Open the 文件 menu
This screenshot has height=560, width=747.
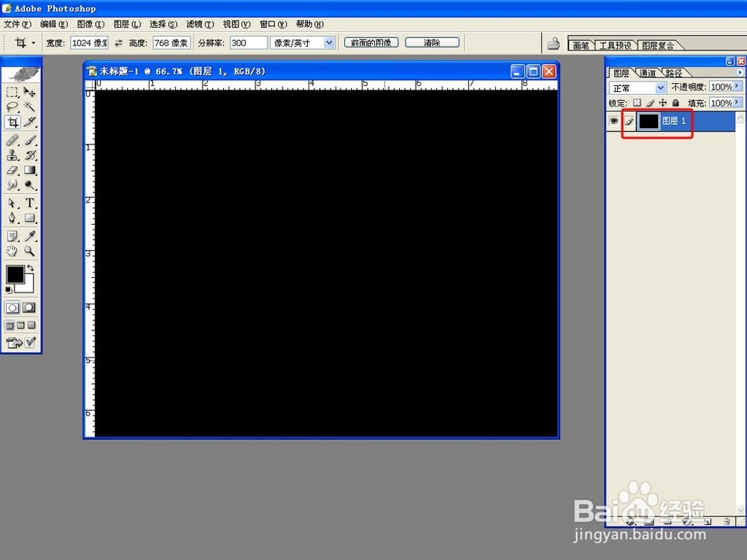point(18,25)
